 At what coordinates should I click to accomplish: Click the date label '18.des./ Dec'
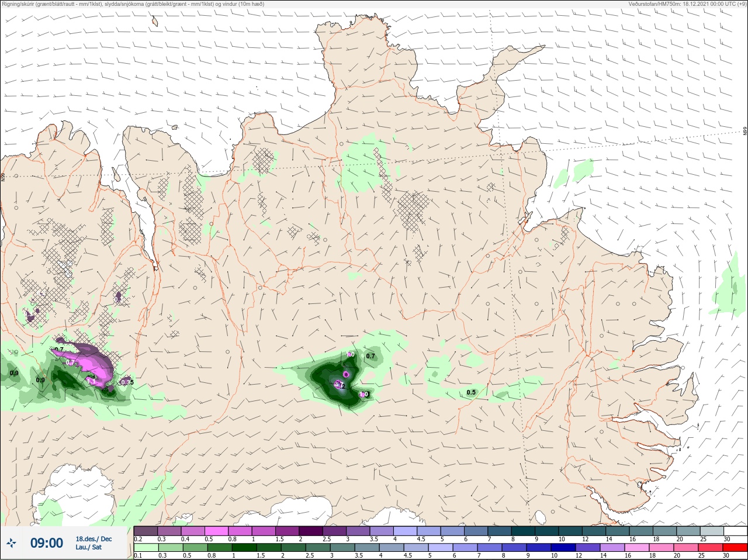coord(93,539)
